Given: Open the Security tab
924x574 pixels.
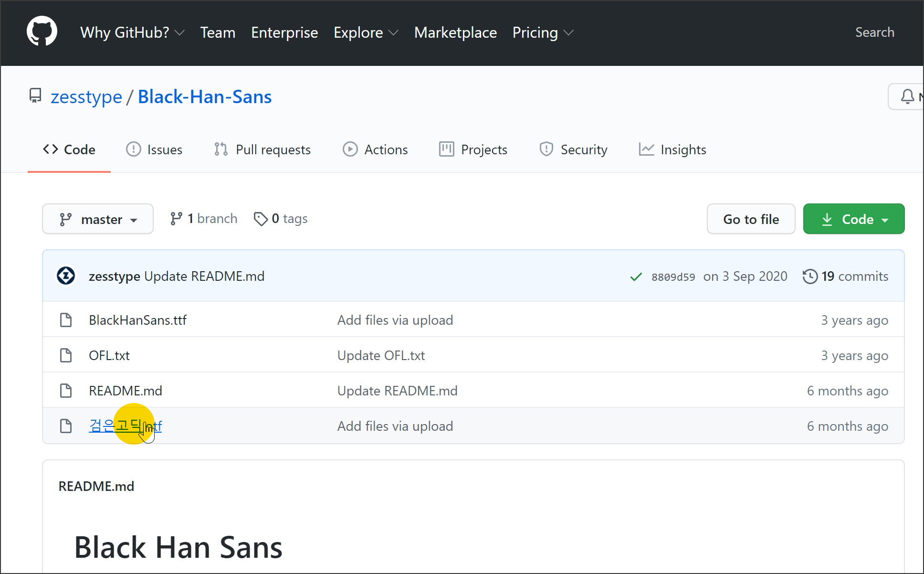Looking at the screenshot, I should coord(573,149).
